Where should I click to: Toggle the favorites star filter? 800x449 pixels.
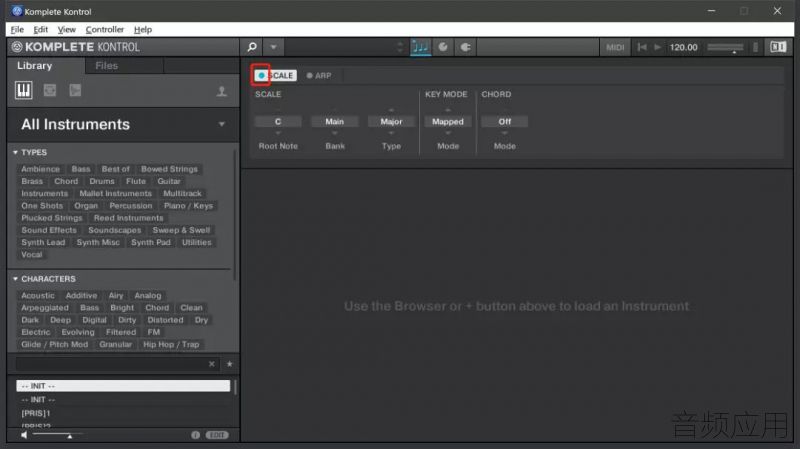pyautogui.click(x=230, y=364)
